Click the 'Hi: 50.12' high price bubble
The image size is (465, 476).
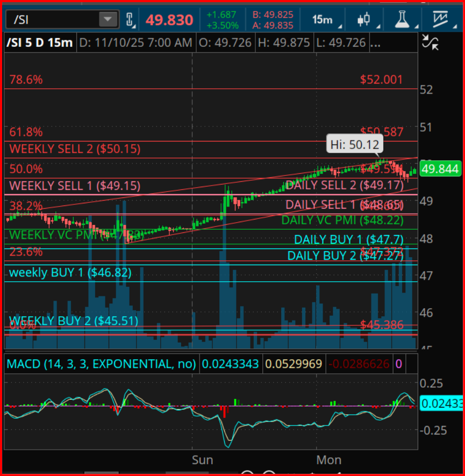pyautogui.click(x=354, y=144)
